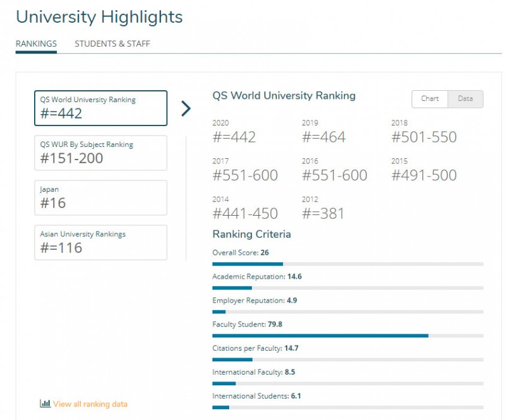This screenshot has height=420, width=505.
Task: Select the Japan #16 ranking card
Action: (x=100, y=197)
